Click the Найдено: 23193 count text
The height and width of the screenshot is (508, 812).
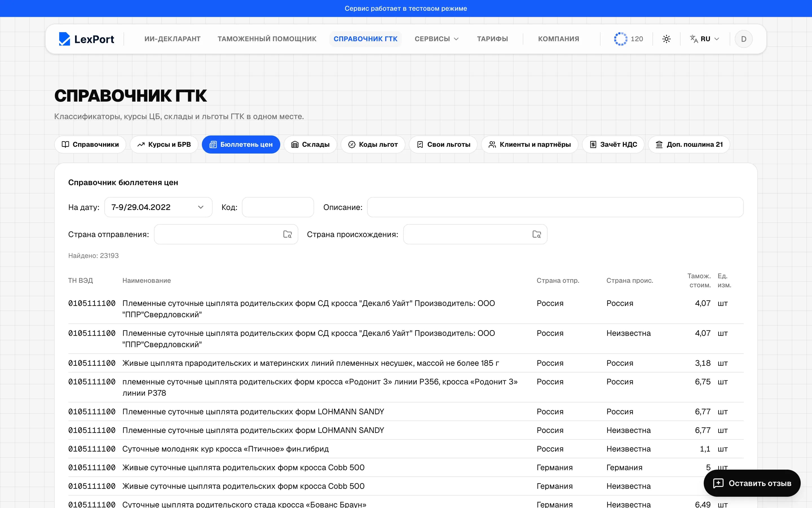coord(93,256)
